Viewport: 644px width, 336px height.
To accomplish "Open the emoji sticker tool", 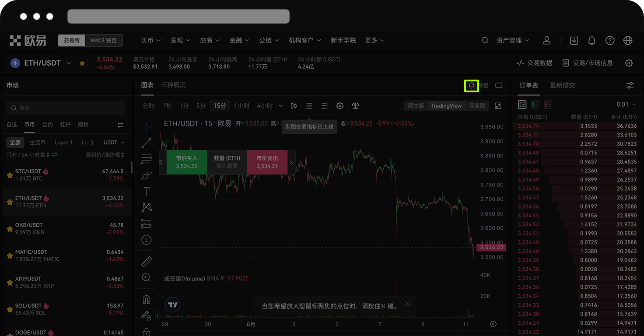I will pos(147,239).
